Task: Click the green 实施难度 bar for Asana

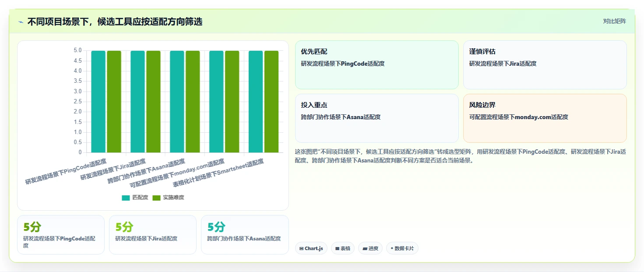Action: coord(193,102)
